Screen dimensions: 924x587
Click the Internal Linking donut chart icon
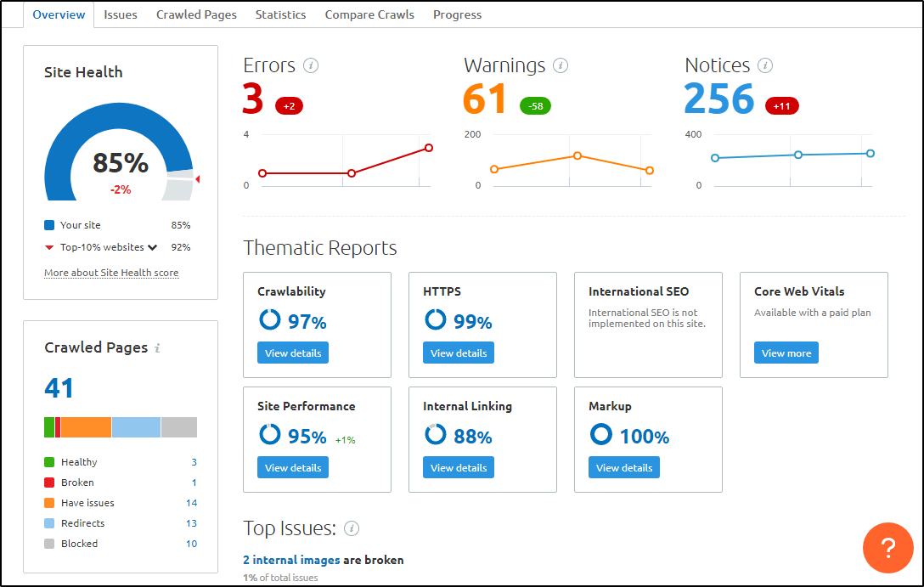pyautogui.click(x=435, y=435)
